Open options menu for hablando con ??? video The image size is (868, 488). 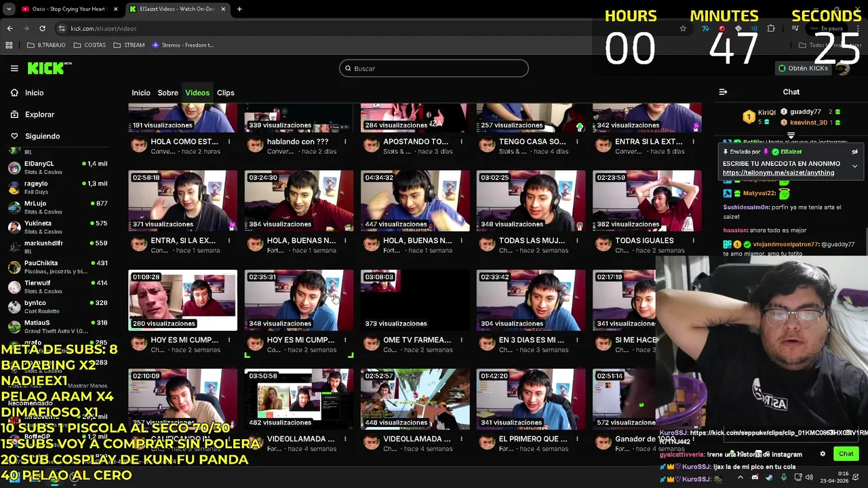click(345, 142)
